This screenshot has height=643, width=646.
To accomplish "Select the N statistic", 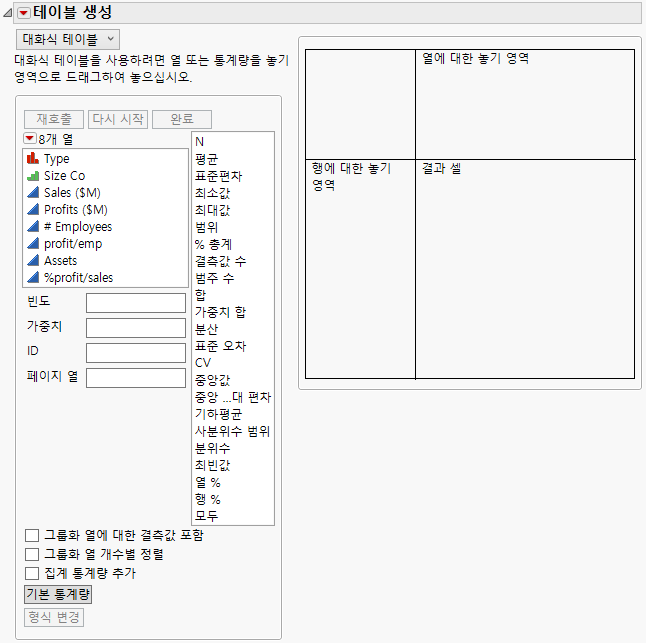I will pos(199,142).
